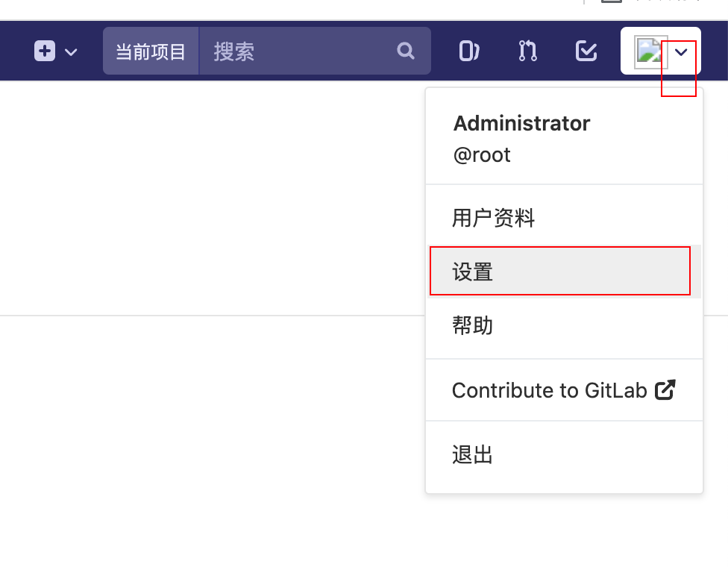Click the plus create-new icon

point(45,51)
